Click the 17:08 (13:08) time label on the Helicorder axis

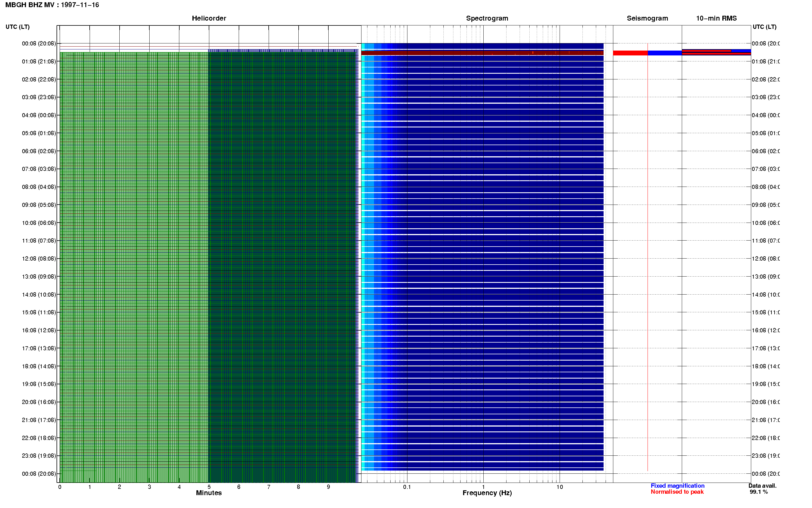click(39, 348)
